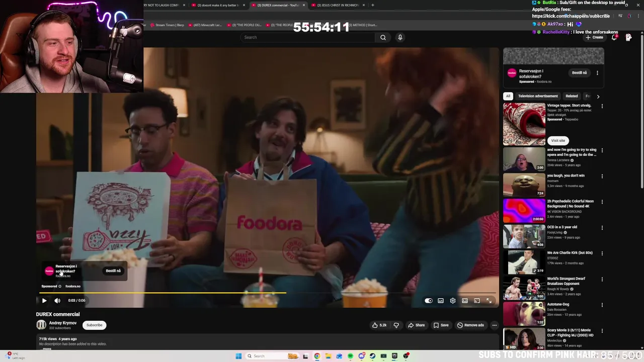
Task: Open the account avatar menu
Action: coord(628,37)
